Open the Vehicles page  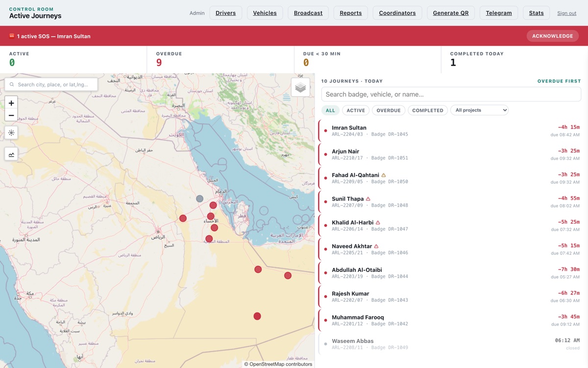pyautogui.click(x=265, y=13)
